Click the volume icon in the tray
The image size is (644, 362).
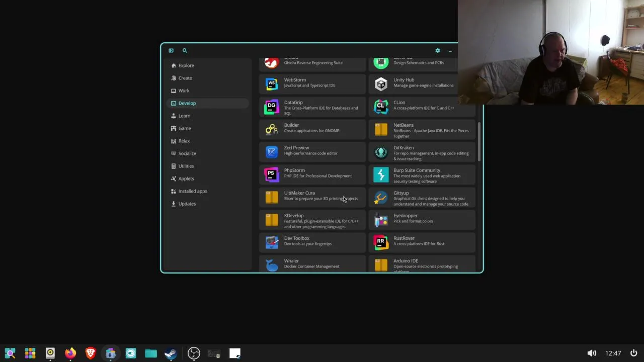click(592, 353)
